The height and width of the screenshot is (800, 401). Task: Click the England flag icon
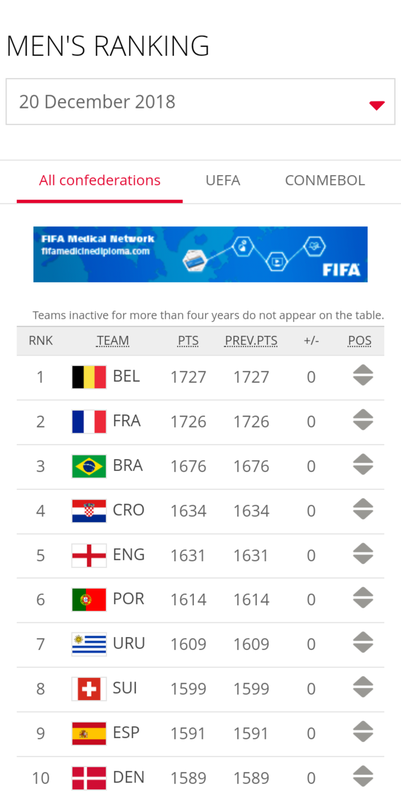pyautogui.click(x=89, y=555)
